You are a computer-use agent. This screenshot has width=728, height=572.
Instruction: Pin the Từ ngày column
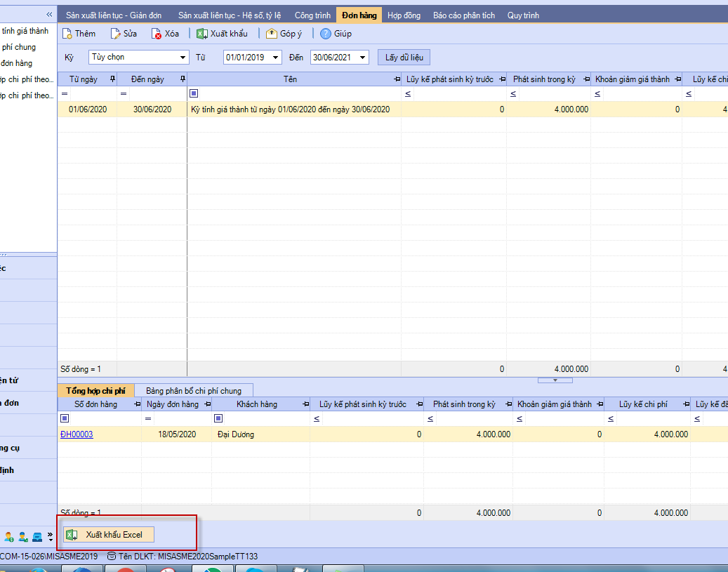tap(112, 79)
